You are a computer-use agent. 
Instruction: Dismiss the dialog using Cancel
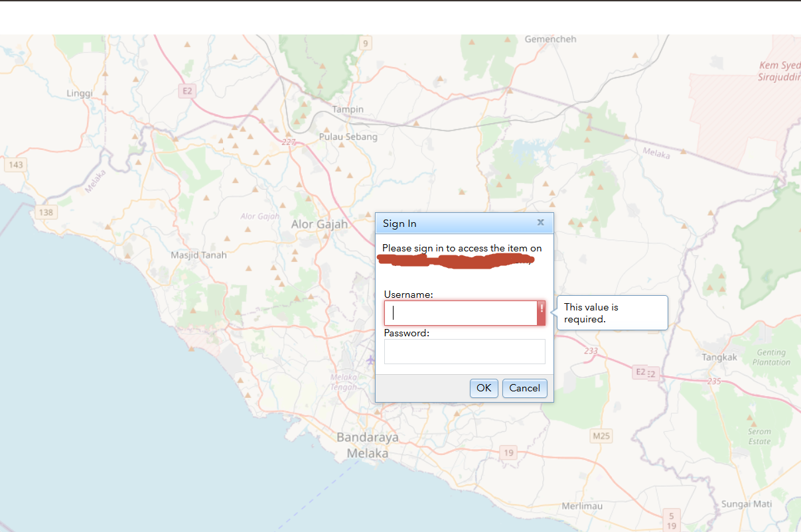(524, 388)
